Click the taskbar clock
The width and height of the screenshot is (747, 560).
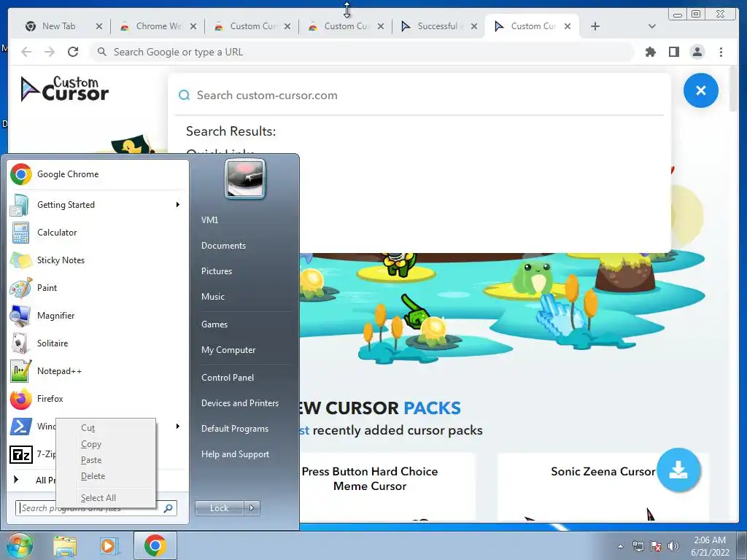[710, 546]
